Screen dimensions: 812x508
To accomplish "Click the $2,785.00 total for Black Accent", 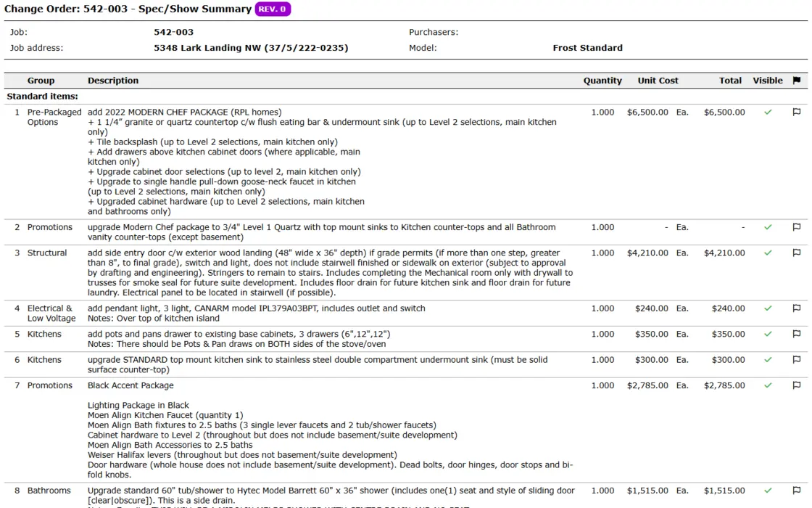I will (724, 385).
